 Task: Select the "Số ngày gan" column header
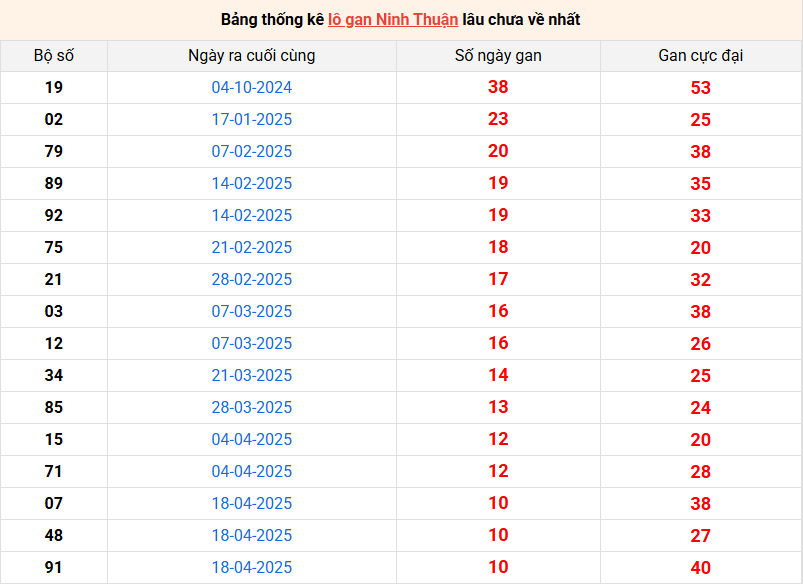(x=498, y=56)
